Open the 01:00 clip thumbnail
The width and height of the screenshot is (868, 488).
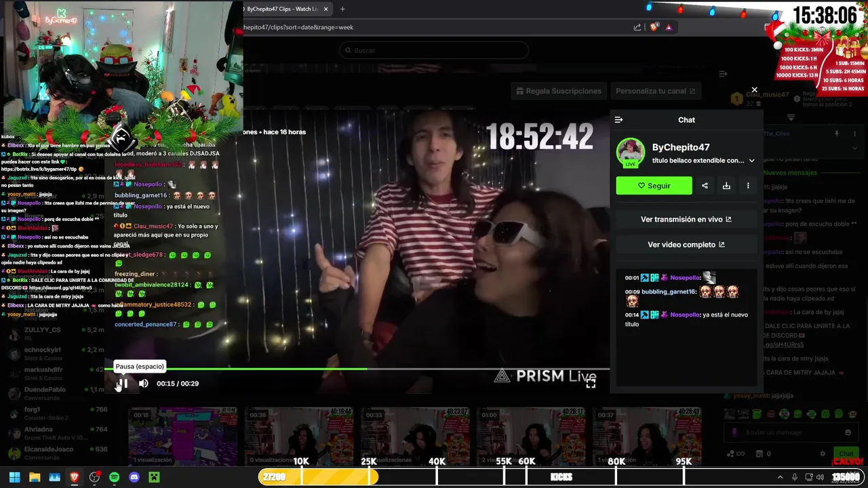[x=532, y=436]
